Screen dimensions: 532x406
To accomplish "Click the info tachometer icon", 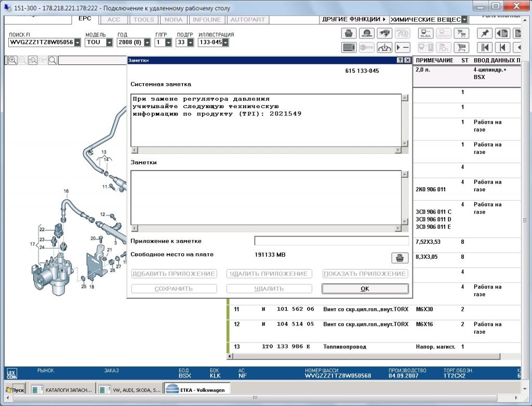I will 384,47.
